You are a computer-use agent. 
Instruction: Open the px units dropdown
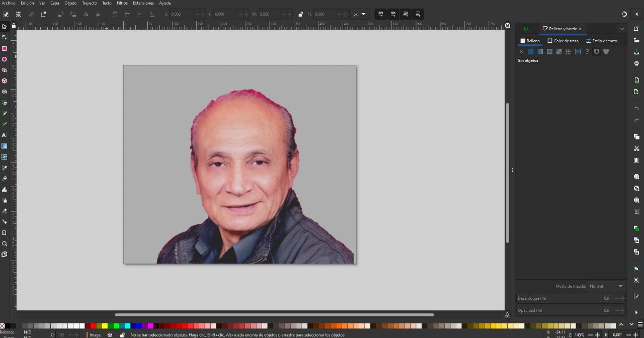coord(359,14)
